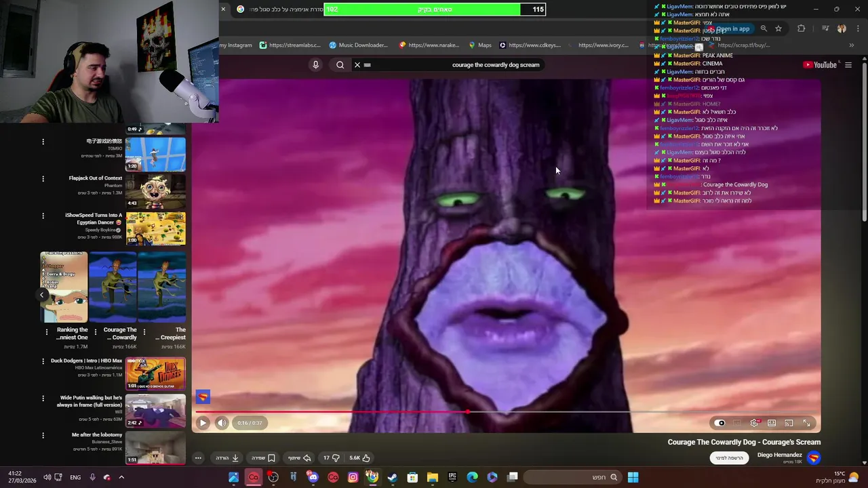Open File Explorer from the taskbar
Viewport: 868px width, 488px height.
pos(432,477)
